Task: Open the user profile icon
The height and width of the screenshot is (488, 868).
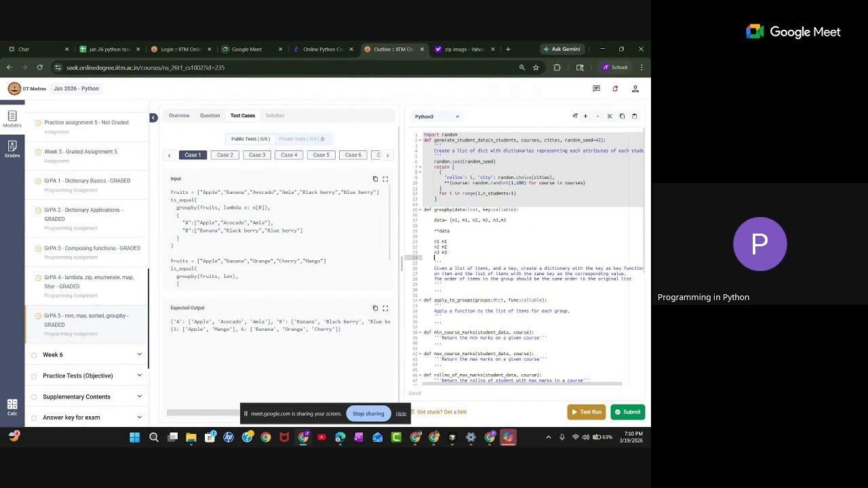Action: pyautogui.click(x=635, y=89)
